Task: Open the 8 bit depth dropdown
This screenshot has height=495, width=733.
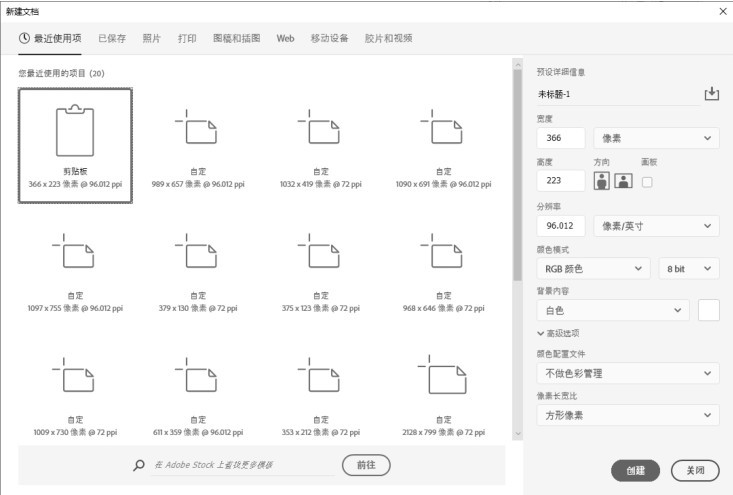Action: pos(689,269)
